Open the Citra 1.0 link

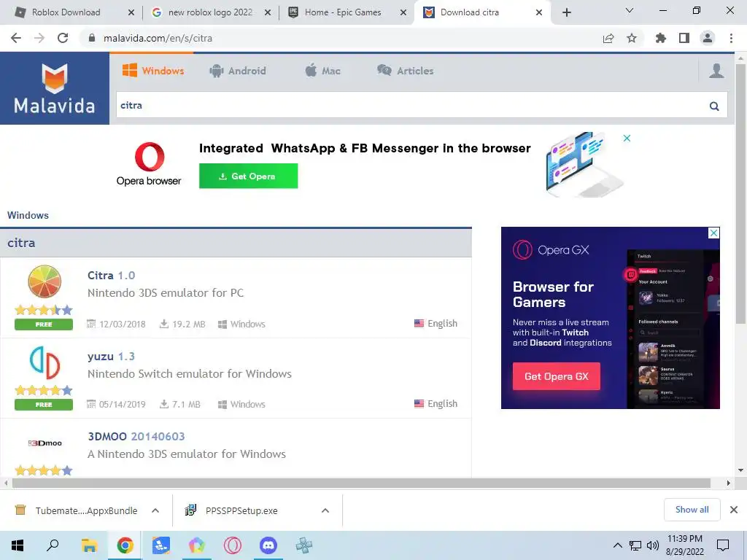point(111,275)
